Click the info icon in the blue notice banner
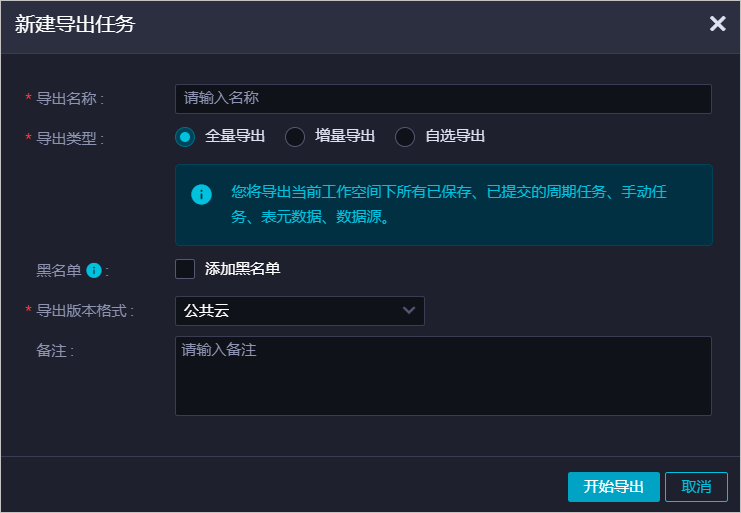Viewport: 741px width, 513px height. coord(202,194)
